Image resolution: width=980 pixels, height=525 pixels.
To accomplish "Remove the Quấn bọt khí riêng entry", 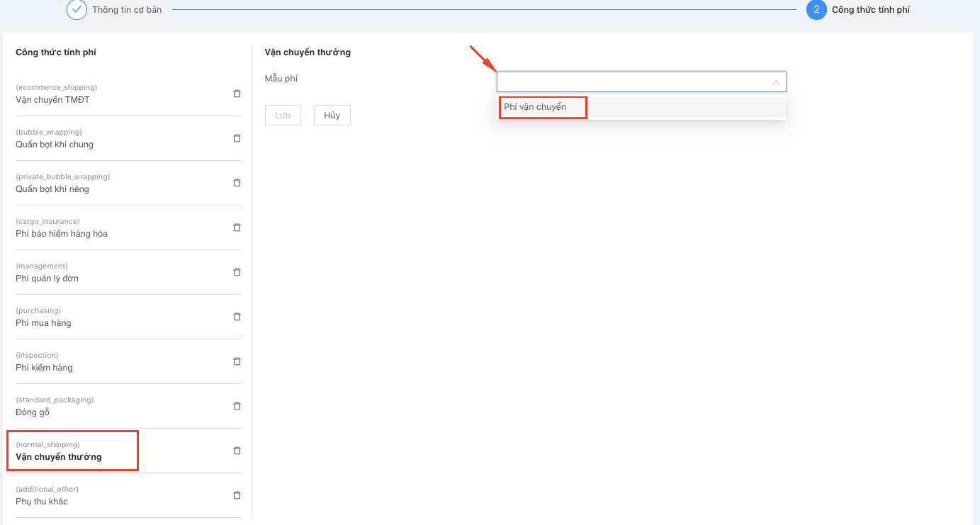I will click(237, 183).
